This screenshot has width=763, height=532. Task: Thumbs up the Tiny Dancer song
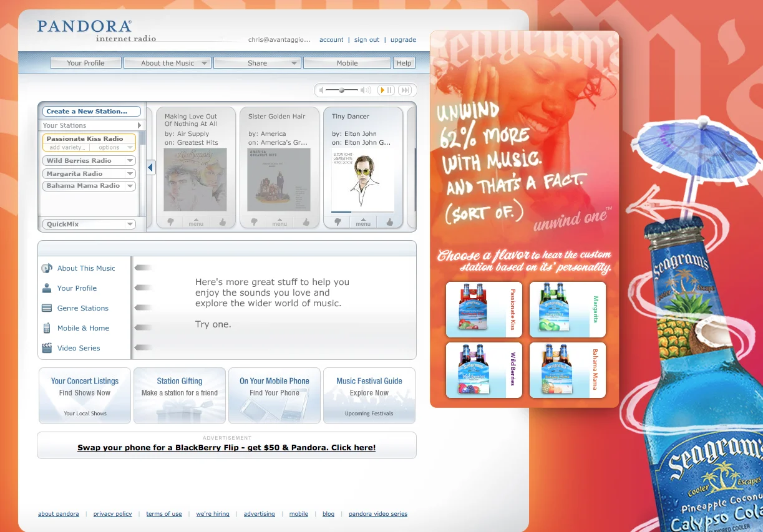tap(389, 222)
